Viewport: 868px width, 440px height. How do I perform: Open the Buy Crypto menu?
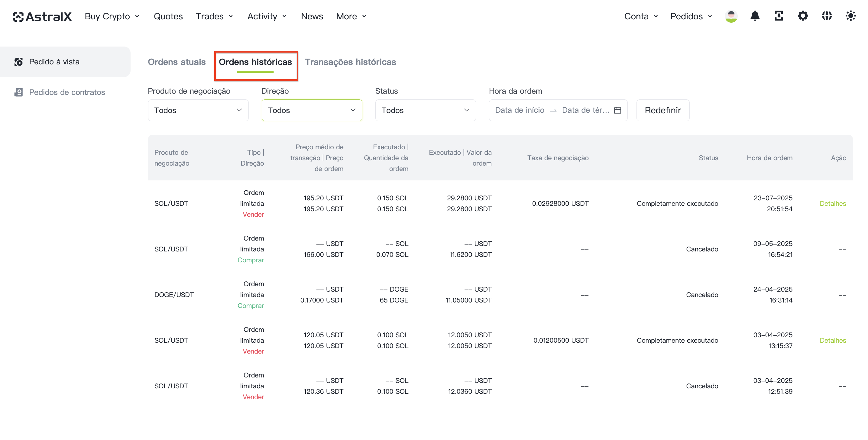pos(112,16)
